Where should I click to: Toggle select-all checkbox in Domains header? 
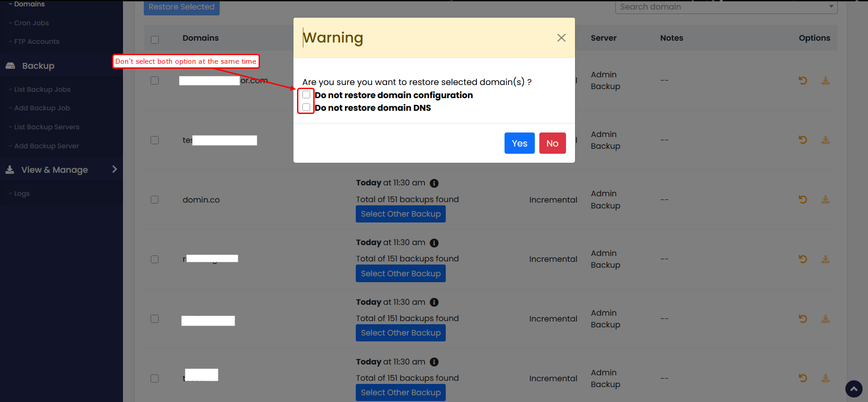(x=155, y=40)
